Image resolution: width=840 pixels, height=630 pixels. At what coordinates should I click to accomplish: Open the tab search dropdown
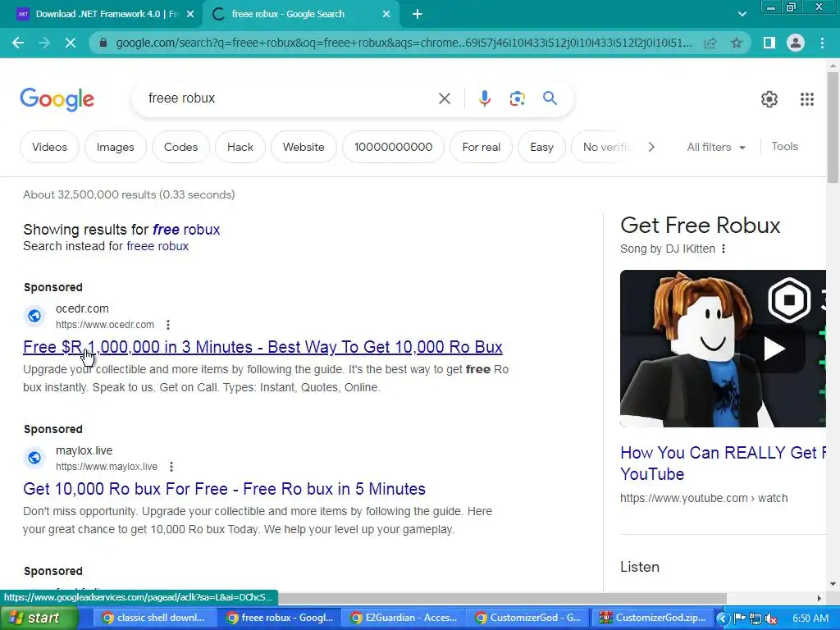click(x=742, y=15)
